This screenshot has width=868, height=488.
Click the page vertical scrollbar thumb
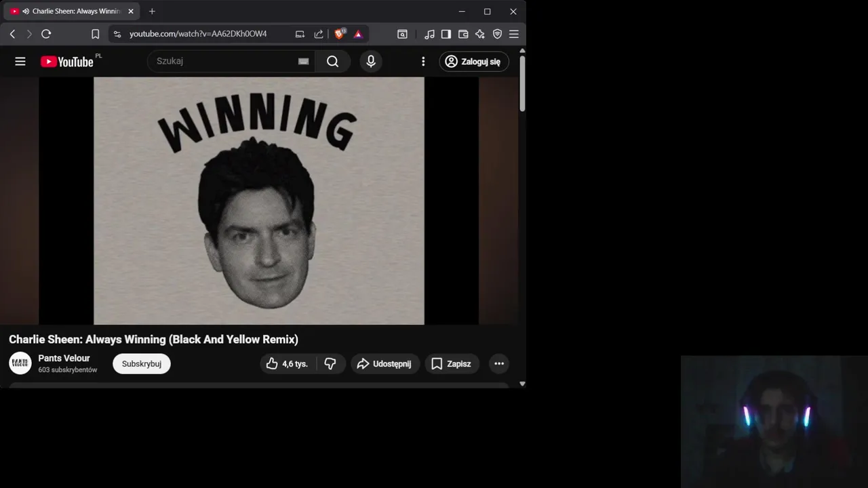point(522,83)
